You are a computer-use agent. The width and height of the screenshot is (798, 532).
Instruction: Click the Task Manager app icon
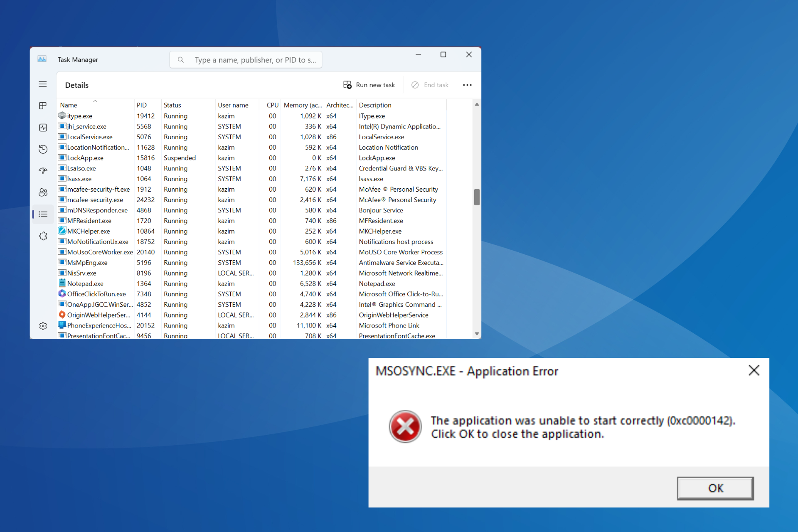(42, 59)
